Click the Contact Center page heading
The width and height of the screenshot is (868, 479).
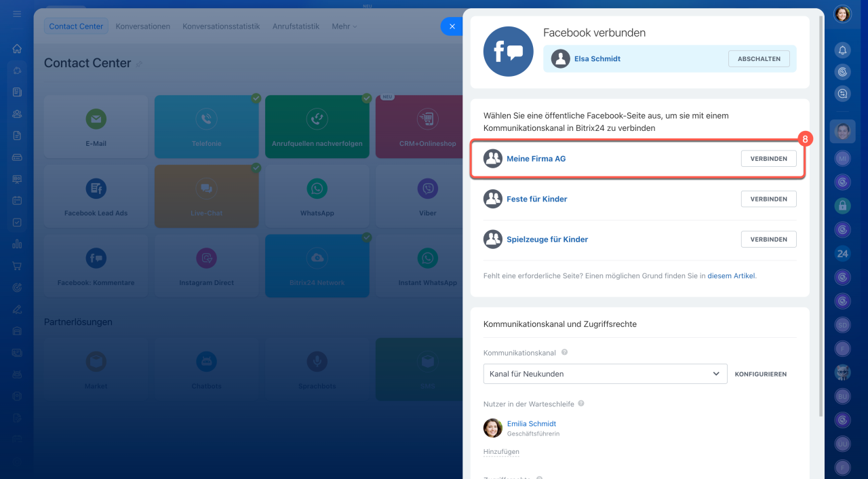point(87,63)
